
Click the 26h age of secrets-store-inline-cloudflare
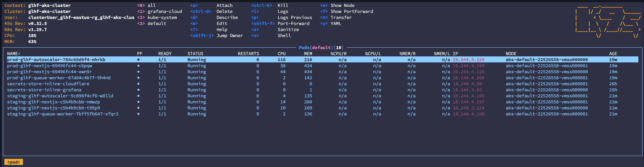pyautogui.click(x=613, y=84)
